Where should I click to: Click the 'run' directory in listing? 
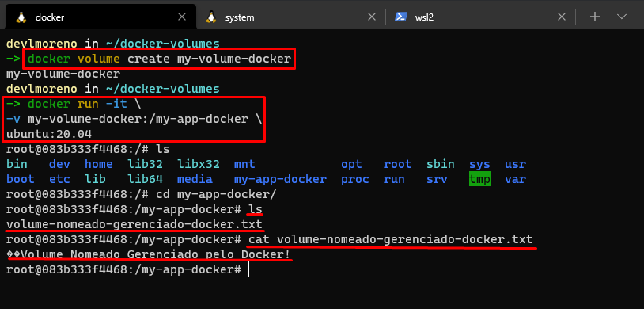pyautogui.click(x=394, y=179)
